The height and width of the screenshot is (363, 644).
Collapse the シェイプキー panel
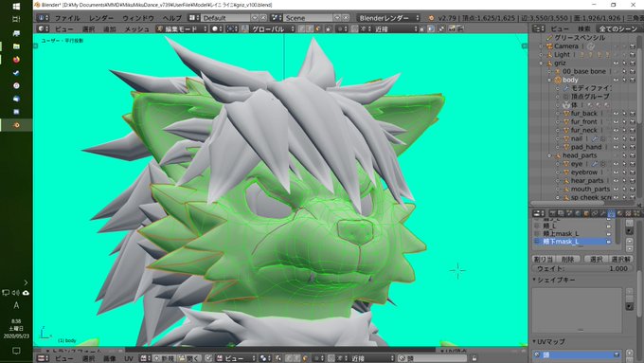pyautogui.click(x=534, y=280)
